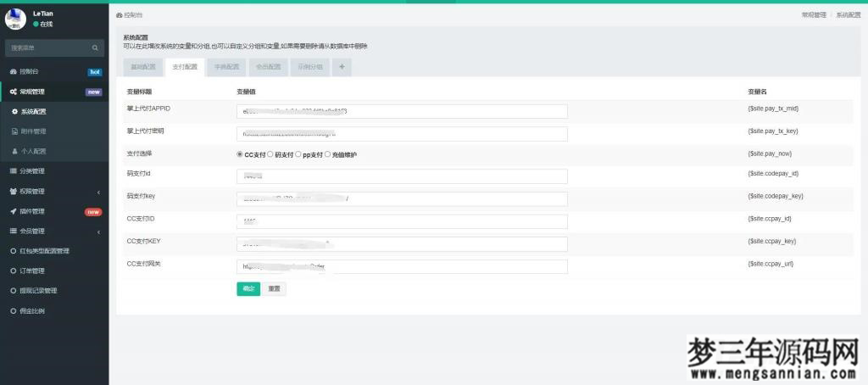Click the green 确定 submit button
Viewport: 868px width, 385px height.
coord(248,288)
